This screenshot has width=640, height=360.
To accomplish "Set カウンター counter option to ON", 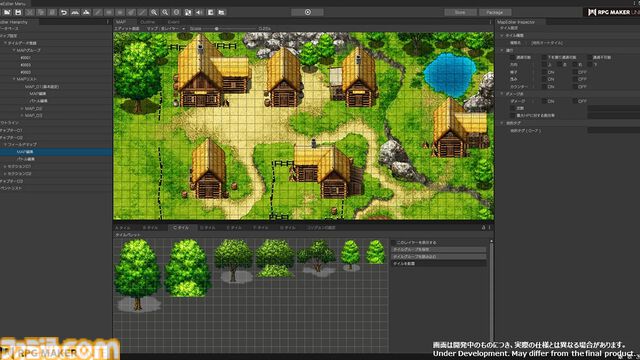I will (544, 87).
